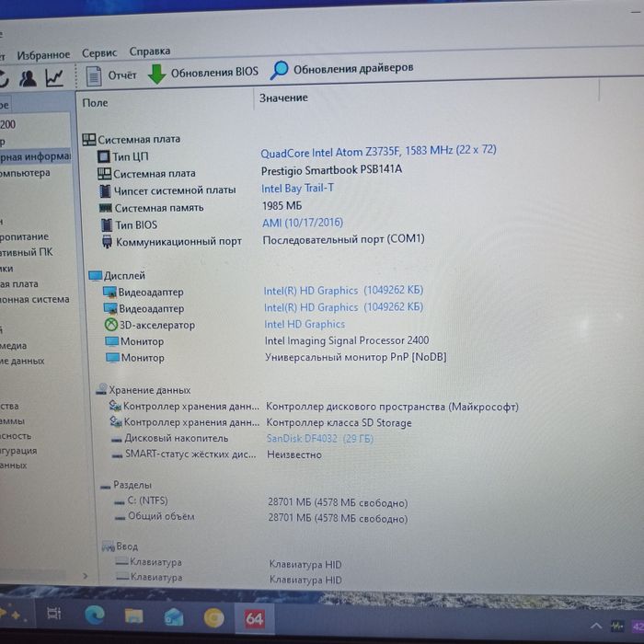Select the Хранение данных group header
Screen dimensions: 644x644
tap(143, 390)
